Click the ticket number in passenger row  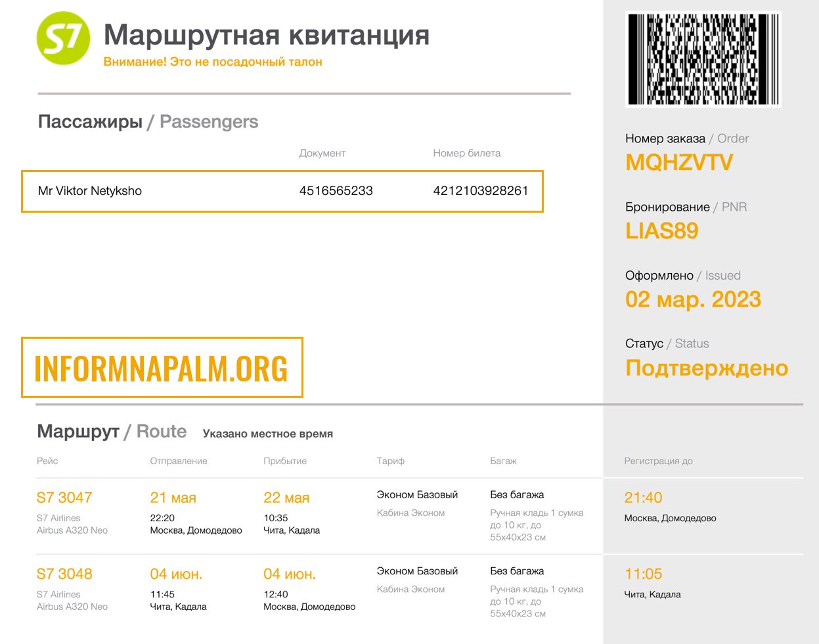click(x=480, y=191)
